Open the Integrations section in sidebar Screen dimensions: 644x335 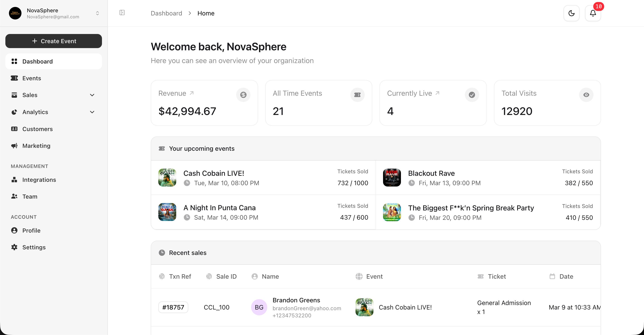pyautogui.click(x=39, y=180)
